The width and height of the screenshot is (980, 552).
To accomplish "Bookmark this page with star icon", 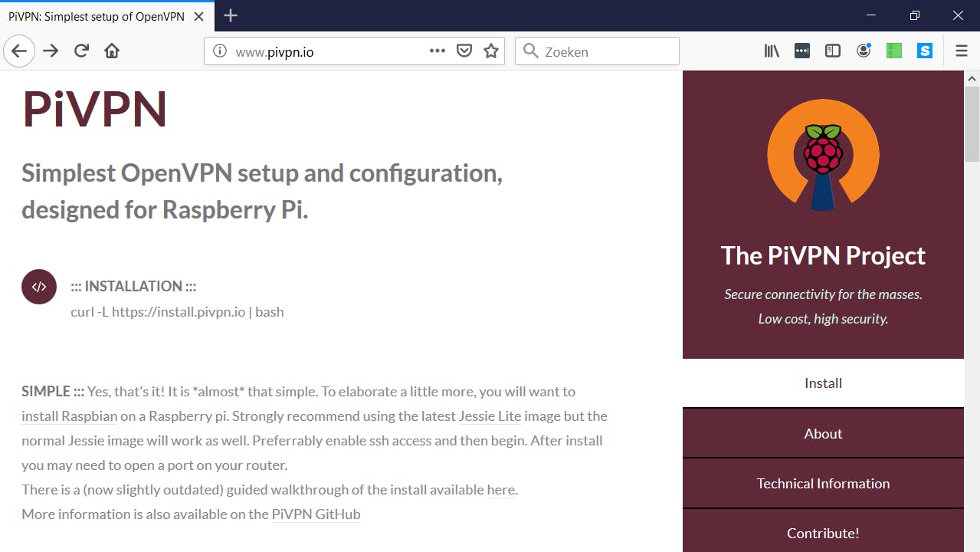I will 491,51.
